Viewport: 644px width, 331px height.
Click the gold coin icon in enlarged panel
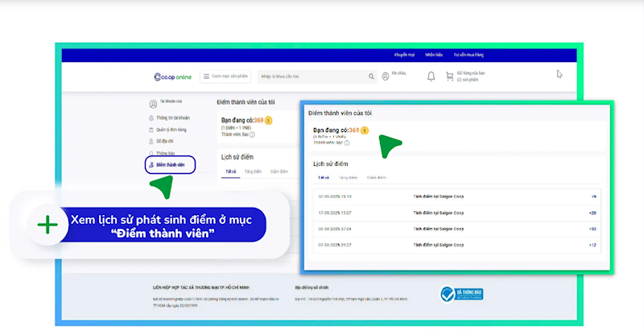[365, 130]
